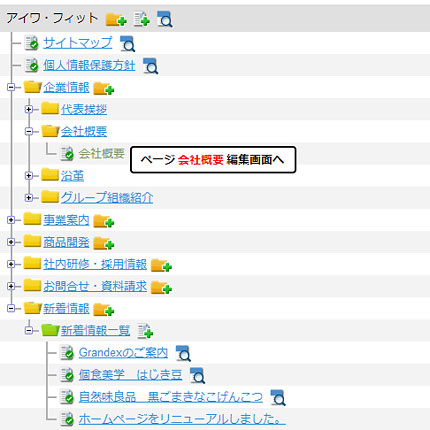Preview 自然味良品 黒ごまきなこげんこつ page
Viewport: 430px width, 430px height.
pos(278,398)
